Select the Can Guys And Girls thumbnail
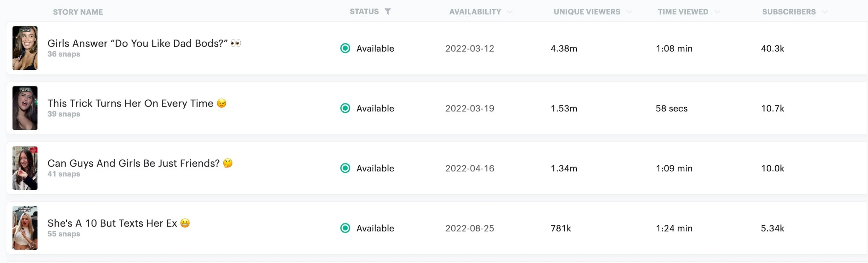868x263 pixels. tap(25, 168)
